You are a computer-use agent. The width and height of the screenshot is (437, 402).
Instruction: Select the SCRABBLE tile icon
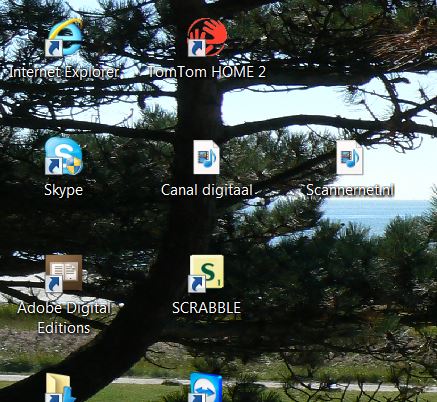206,273
